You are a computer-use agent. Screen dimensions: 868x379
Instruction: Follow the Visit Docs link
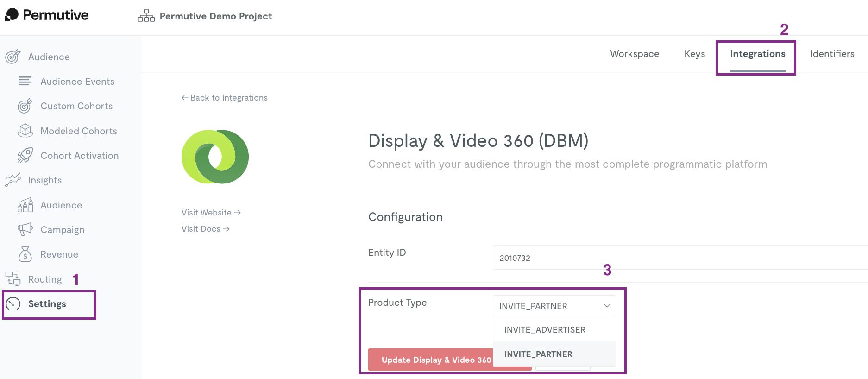206,229
